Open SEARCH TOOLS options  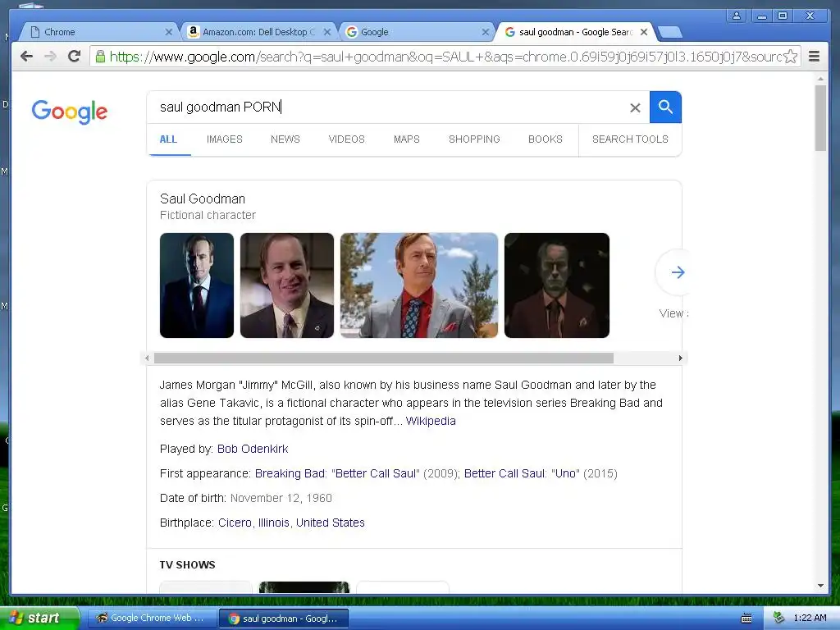[x=630, y=139]
